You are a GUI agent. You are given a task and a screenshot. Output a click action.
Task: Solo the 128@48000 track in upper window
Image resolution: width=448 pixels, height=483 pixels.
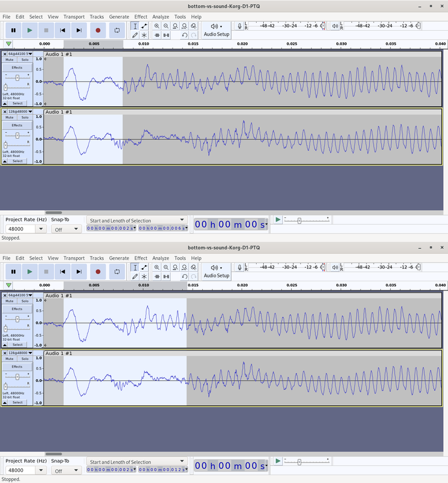click(x=25, y=117)
